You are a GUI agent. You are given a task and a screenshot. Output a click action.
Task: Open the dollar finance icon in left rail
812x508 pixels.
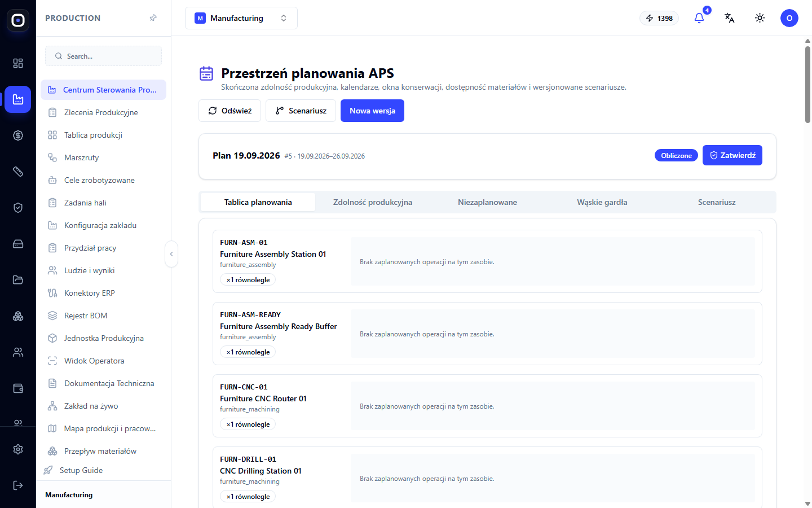point(18,135)
